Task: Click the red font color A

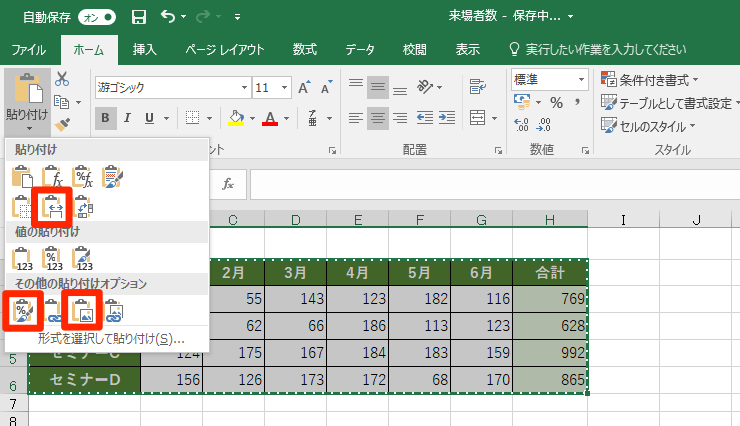Action: click(x=269, y=118)
